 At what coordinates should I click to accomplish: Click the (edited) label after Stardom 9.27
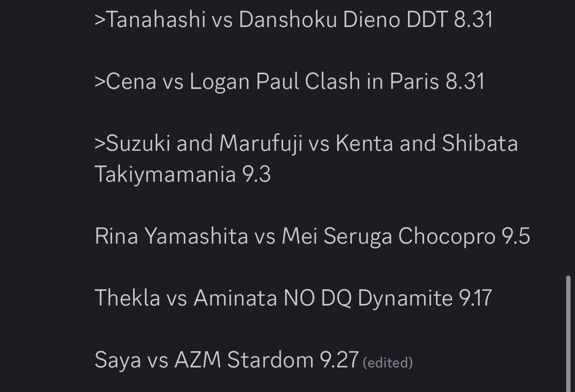388,363
